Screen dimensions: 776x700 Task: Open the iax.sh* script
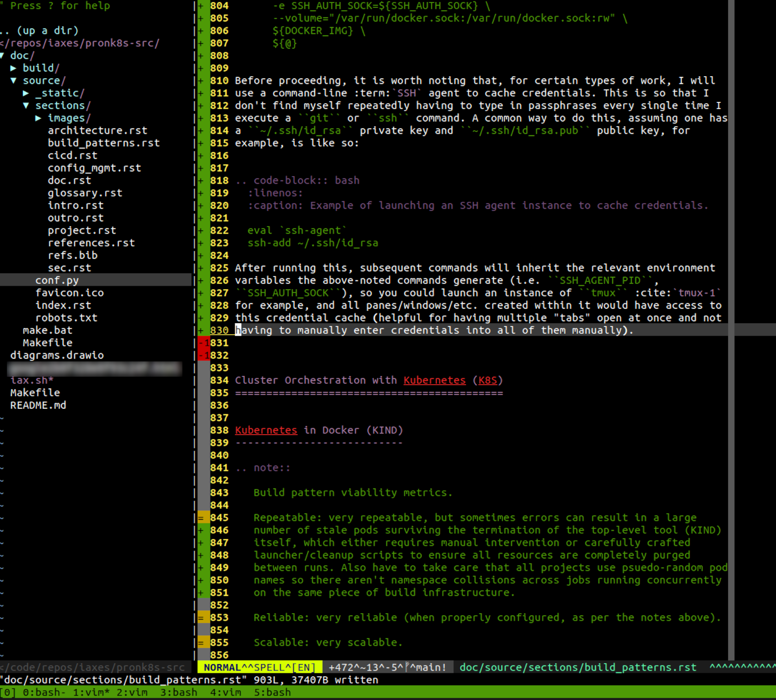pos(32,380)
